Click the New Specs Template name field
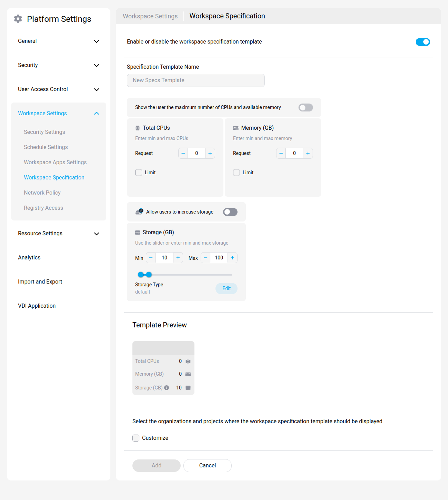This screenshot has height=500, width=448. pyautogui.click(x=195, y=80)
